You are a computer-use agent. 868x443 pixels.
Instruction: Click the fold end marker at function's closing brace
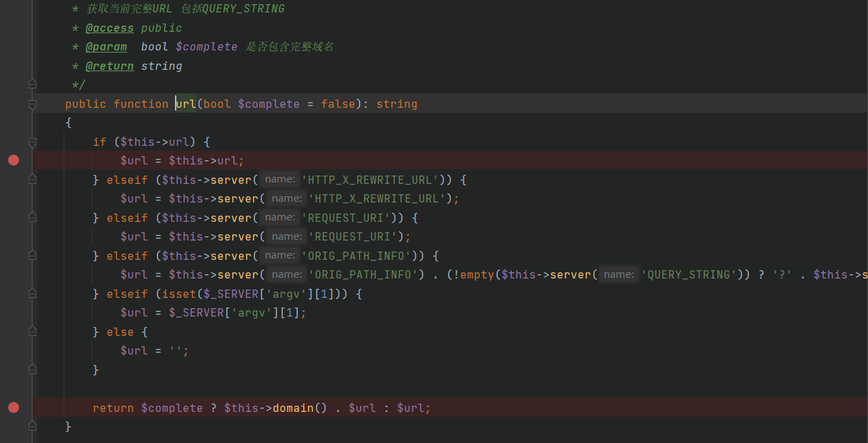32,426
